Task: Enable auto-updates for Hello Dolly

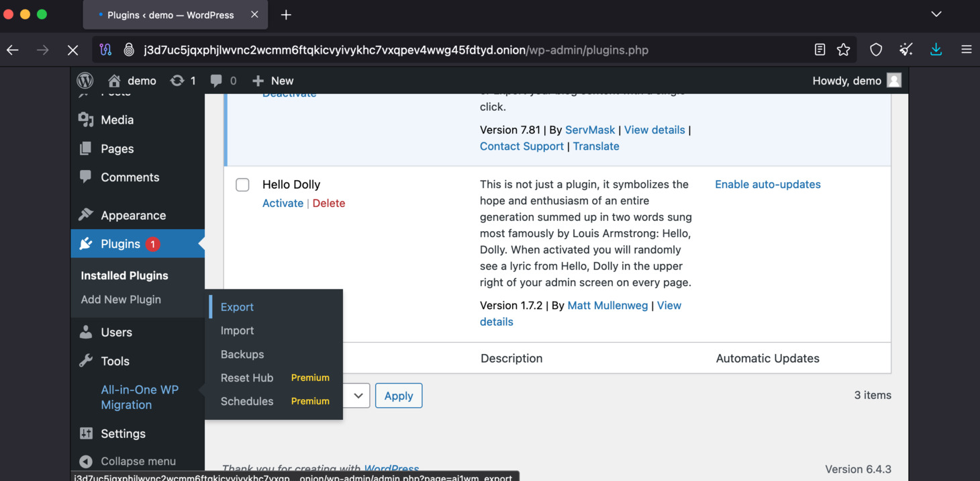Action: click(x=768, y=184)
